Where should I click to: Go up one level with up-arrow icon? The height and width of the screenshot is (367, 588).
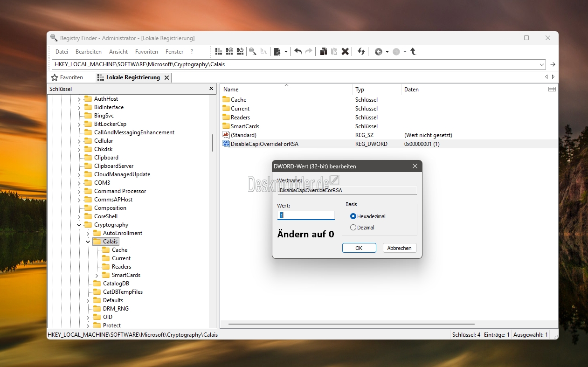pos(413,51)
